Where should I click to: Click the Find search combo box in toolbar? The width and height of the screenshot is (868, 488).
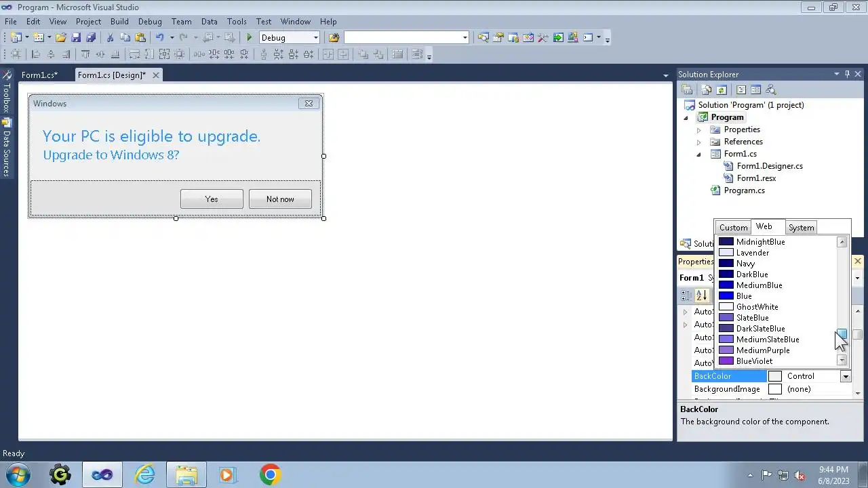point(406,38)
